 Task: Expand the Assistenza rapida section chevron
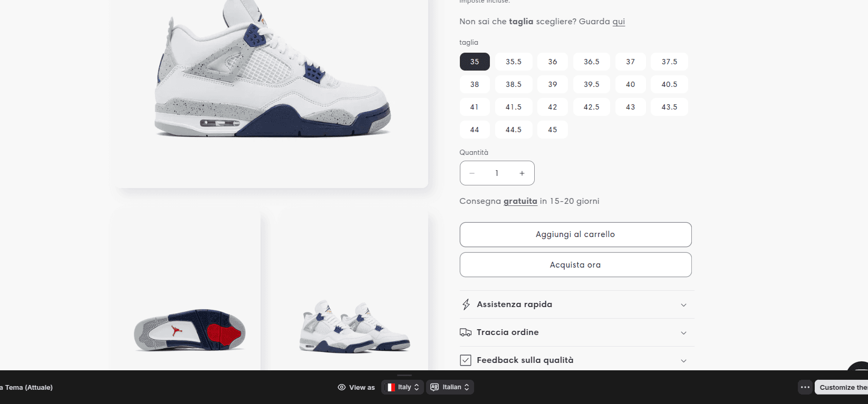point(683,305)
